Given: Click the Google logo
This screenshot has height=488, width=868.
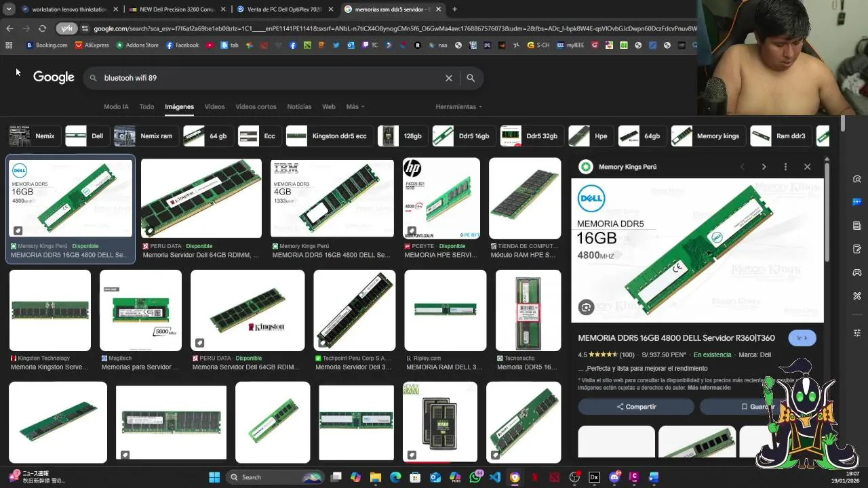Looking at the screenshot, I should [x=54, y=77].
